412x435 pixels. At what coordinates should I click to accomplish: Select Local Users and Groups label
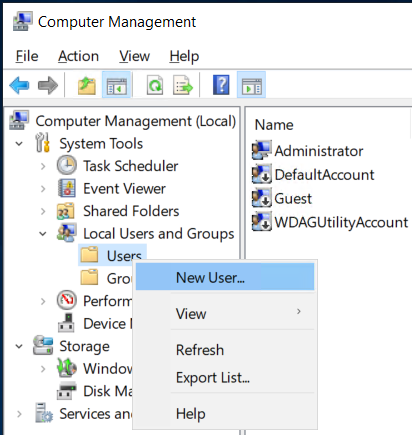[x=159, y=234]
